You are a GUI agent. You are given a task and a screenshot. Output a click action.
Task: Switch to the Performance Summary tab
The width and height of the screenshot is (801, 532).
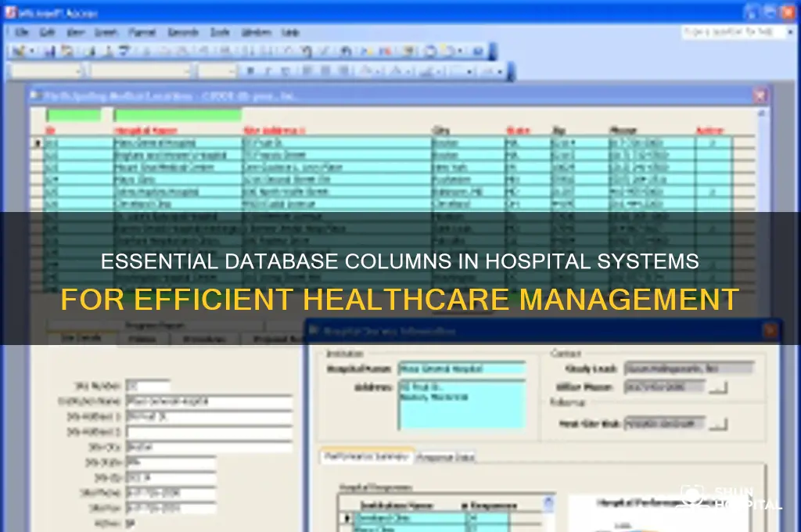(367, 456)
